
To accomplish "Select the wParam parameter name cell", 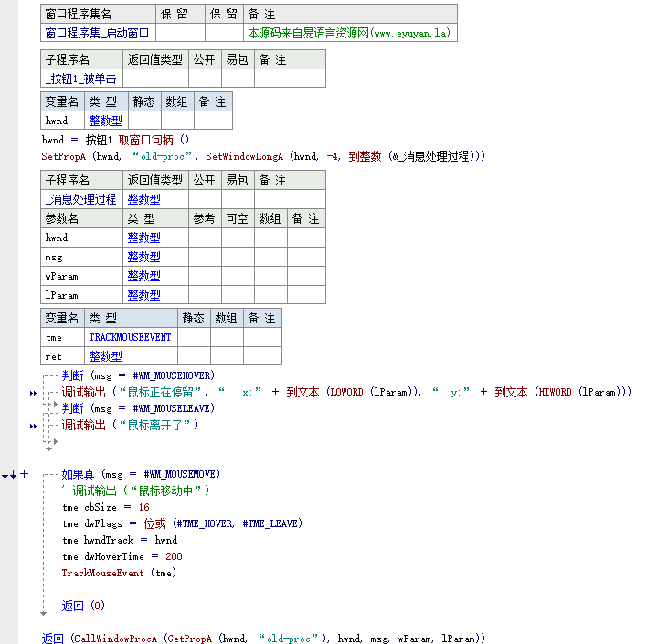I will click(x=81, y=276).
